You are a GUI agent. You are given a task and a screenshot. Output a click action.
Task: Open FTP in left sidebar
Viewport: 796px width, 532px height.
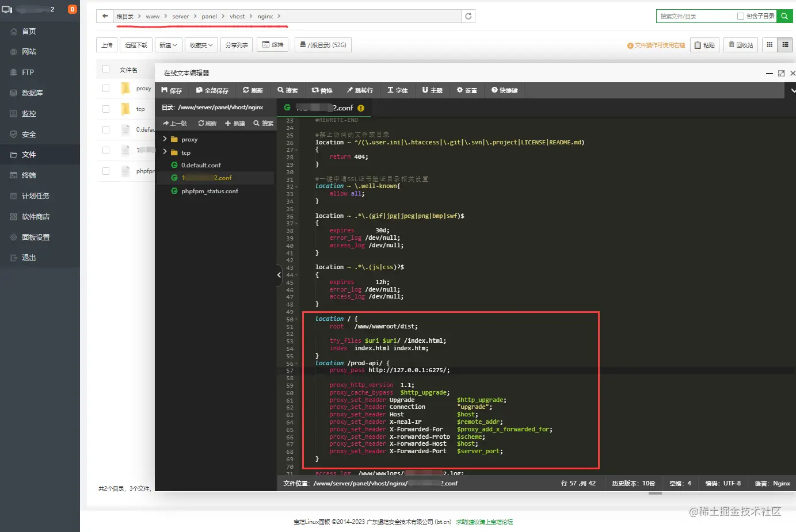click(x=40, y=72)
